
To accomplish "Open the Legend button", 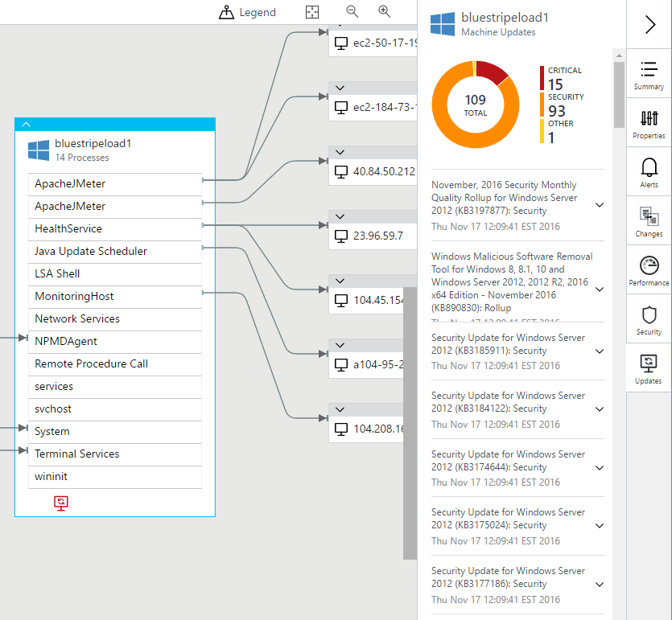I will (247, 12).
